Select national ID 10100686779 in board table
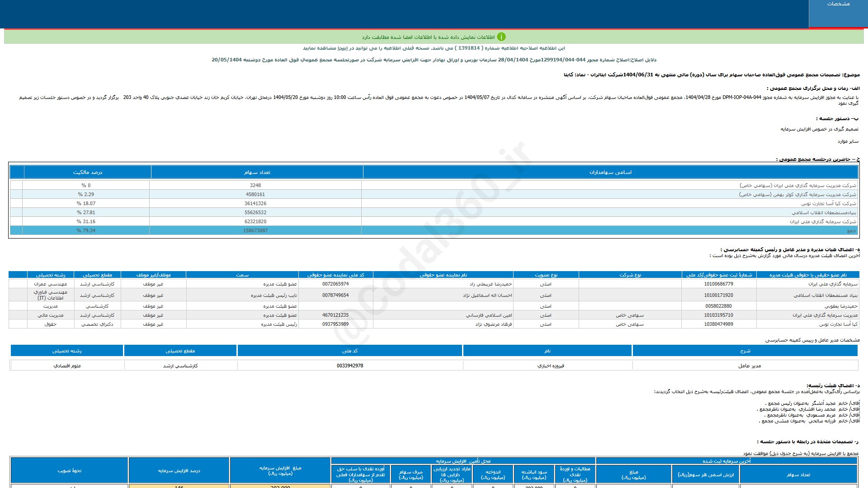 (718, 284)
